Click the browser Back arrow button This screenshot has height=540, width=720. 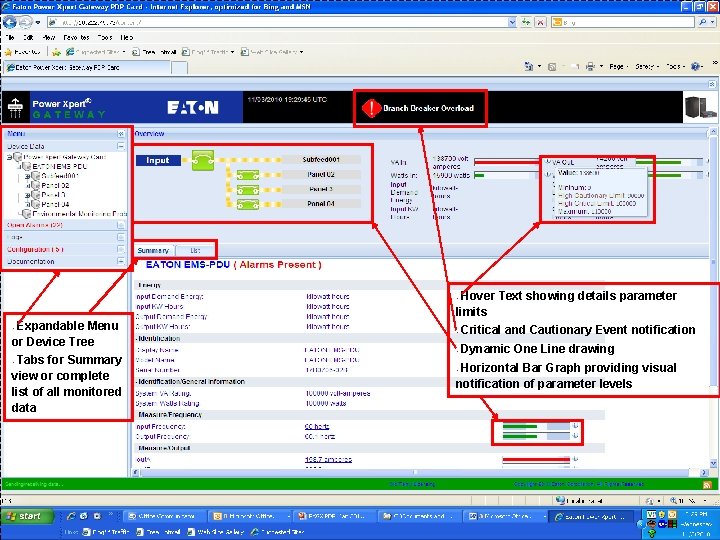10,22
